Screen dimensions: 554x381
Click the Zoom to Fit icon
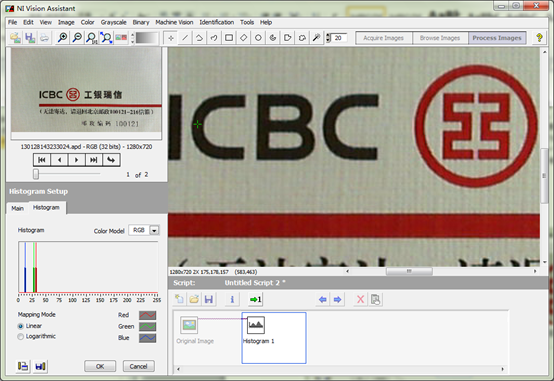pos(106,37)
